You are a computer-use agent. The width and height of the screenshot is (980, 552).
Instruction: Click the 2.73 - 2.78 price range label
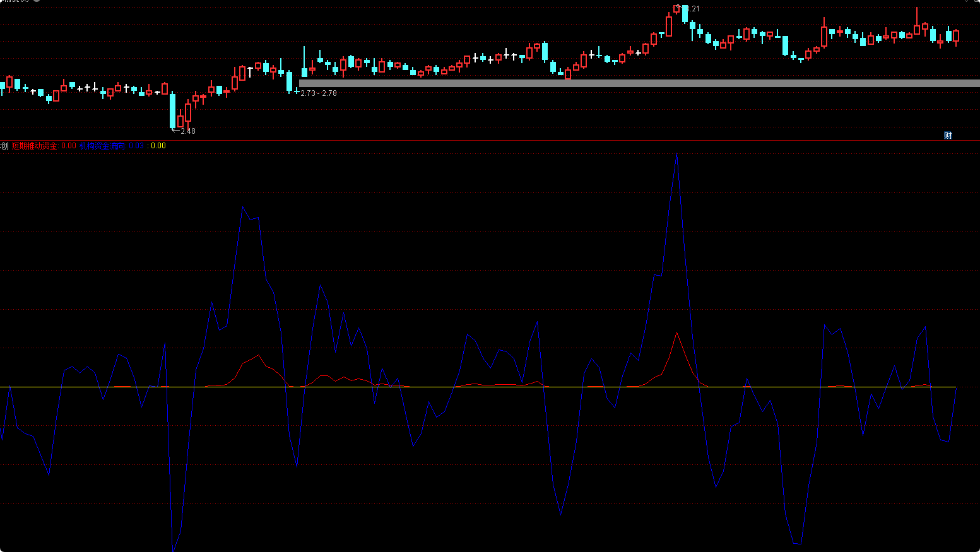tap(319, 93)
